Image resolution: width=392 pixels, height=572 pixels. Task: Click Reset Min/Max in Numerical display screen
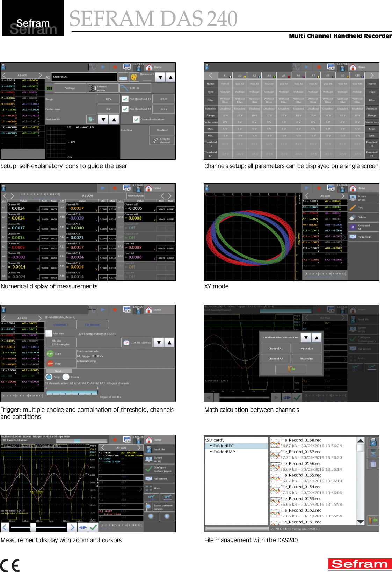(x=136, y=196)
